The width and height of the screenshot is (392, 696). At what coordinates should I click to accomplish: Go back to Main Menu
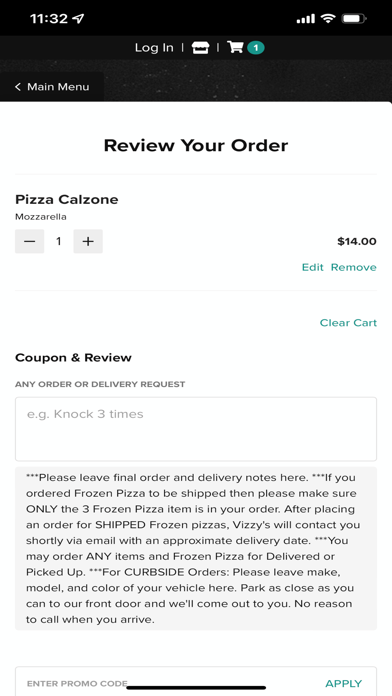(x=52, y=87)
